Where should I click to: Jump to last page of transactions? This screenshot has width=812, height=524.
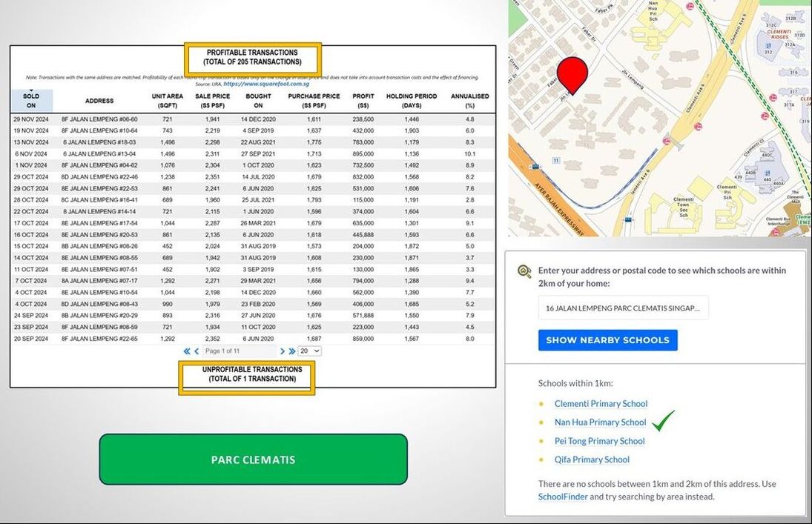click(x=292, y=351)
